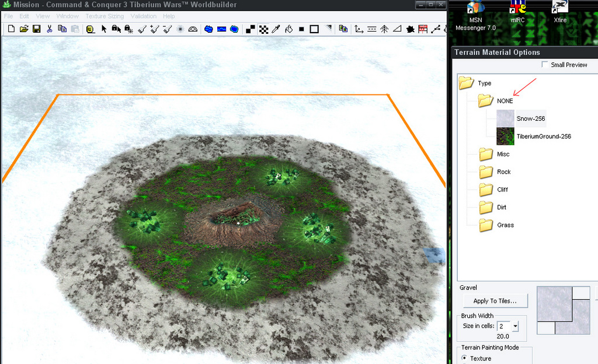Select the blue lake water tool
Viewport: 598px width, 364px height.
[208, 29]
